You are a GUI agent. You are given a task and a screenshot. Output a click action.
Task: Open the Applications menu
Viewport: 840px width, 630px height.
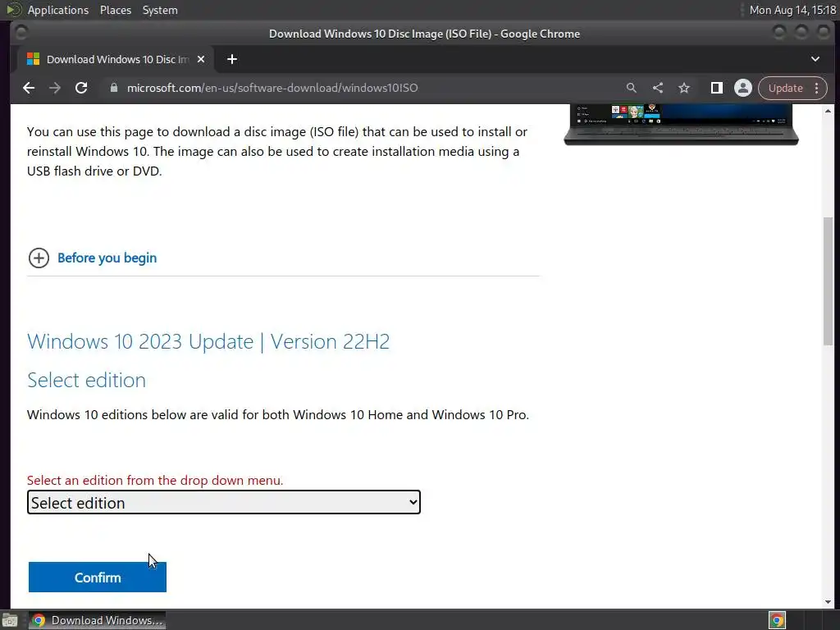[58, 10]
